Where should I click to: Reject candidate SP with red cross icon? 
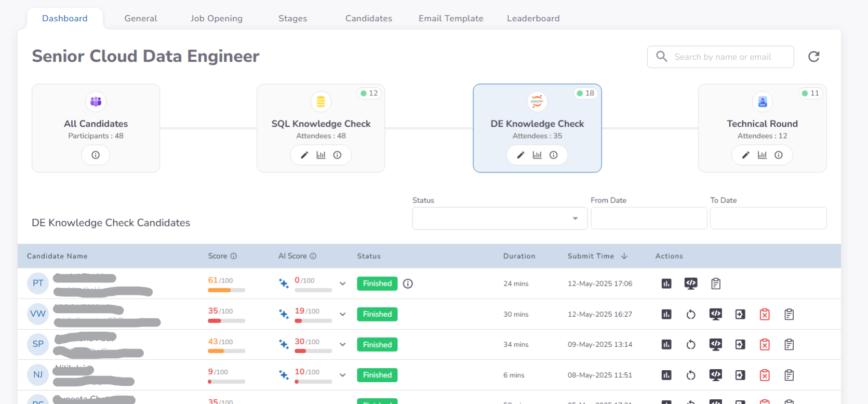(765, 344)
